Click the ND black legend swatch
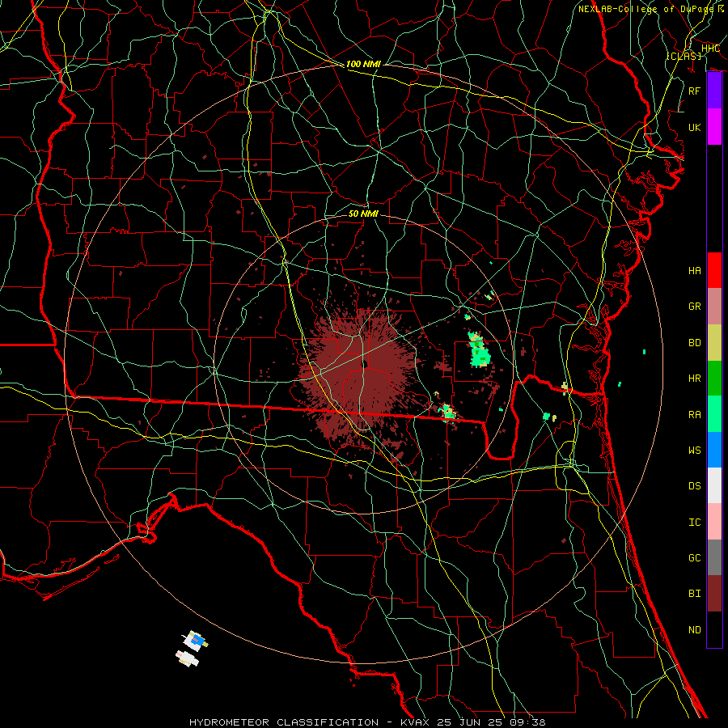The height and width of the screenshot is (728, 728). [x=714, y=629]
